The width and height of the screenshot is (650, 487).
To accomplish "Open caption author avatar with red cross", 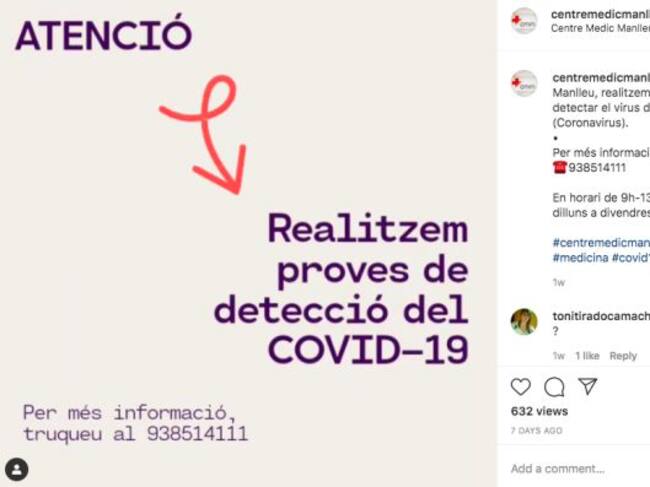I will pyautogui.click(x=524, y=83).
